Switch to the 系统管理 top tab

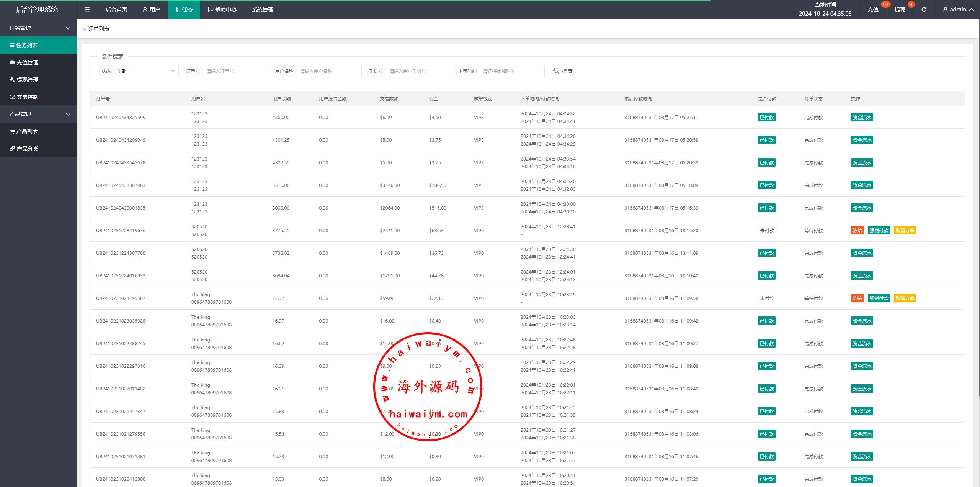point(262,10)
